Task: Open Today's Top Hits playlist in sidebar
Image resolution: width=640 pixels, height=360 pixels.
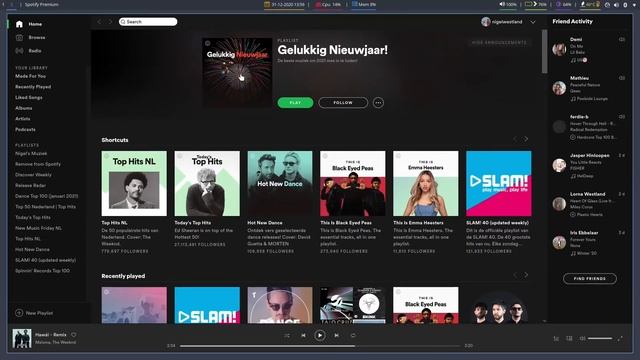Action: (x=33, y=218)
